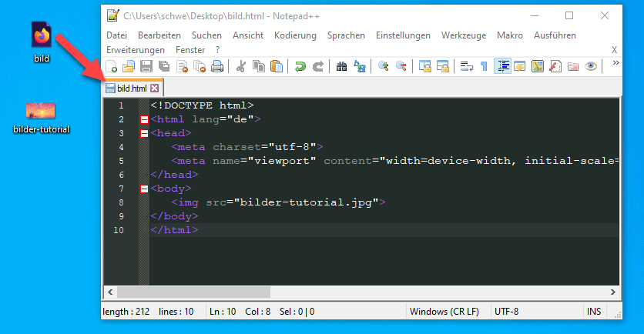Collapse the body tag fold on line 7

click(144, 189)
